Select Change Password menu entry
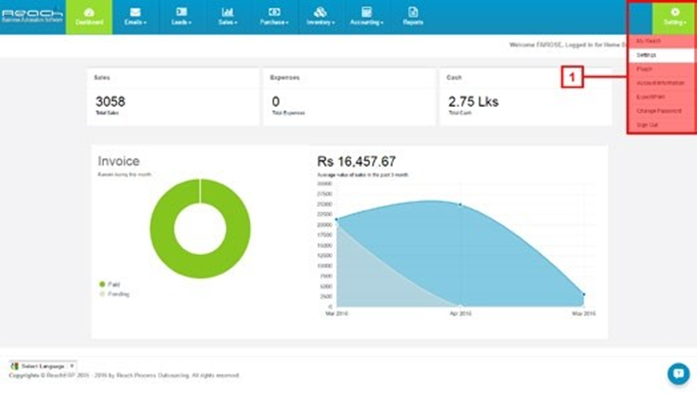The image size is (697, 393). click(661, 111)
